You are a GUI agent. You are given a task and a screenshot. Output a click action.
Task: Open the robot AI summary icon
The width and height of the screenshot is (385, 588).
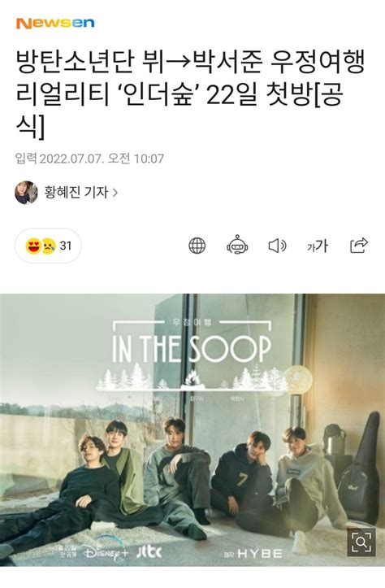[237, 246]
